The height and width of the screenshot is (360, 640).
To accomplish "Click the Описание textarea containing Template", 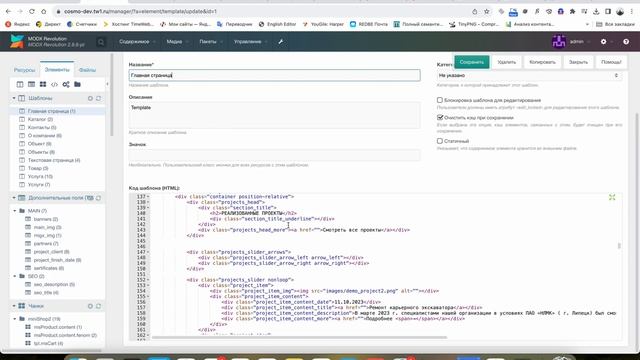I will click(x=274, y=115).
